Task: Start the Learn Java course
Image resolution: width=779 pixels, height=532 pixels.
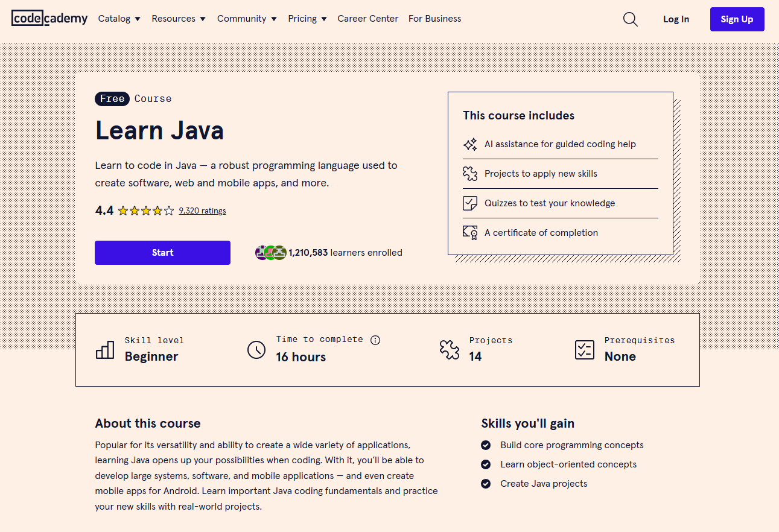Action: coord(162,253)
